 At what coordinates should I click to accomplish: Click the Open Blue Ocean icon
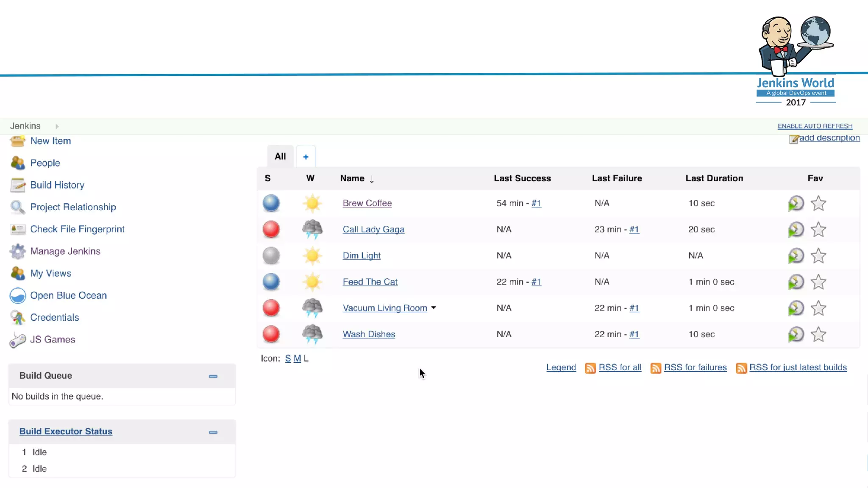tap(18, 296)
